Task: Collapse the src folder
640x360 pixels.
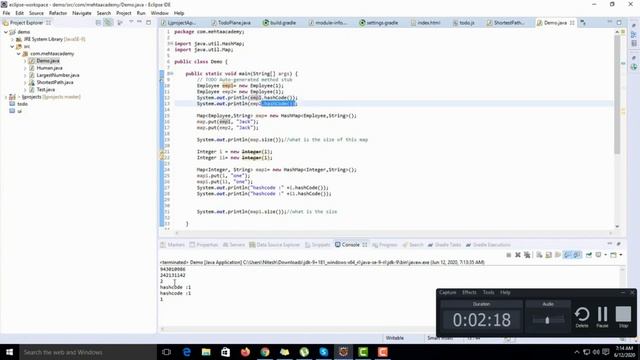Action: 12,47
